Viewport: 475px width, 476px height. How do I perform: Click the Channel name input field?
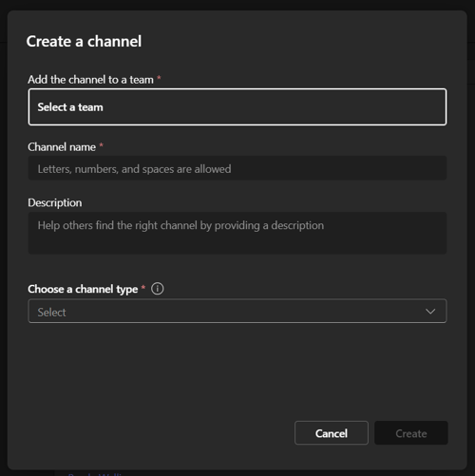click(x=237, y=168)
